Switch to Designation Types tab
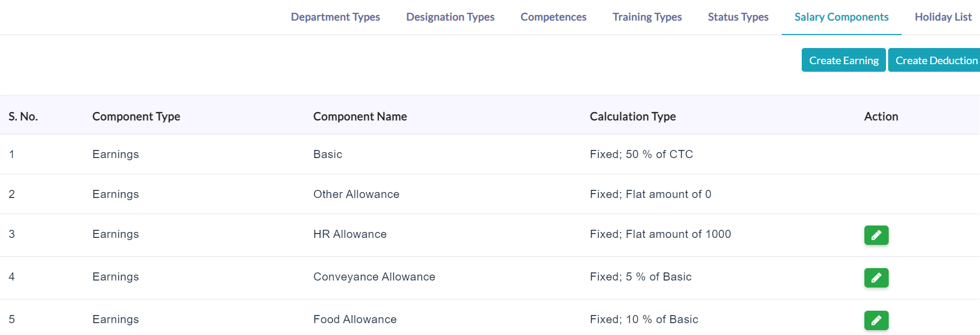980x335 pixels. coord(451,17)
